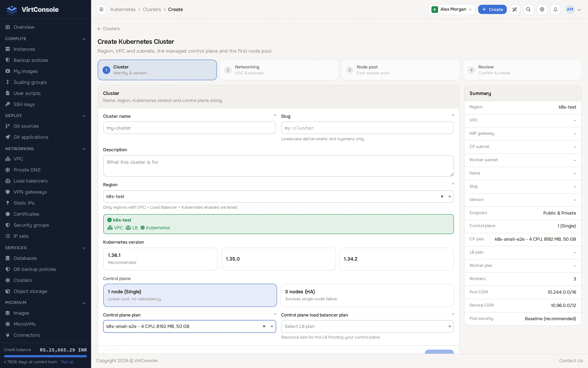
Task: Open Control plane plan dropdown
Action: [x=189, y=326]
